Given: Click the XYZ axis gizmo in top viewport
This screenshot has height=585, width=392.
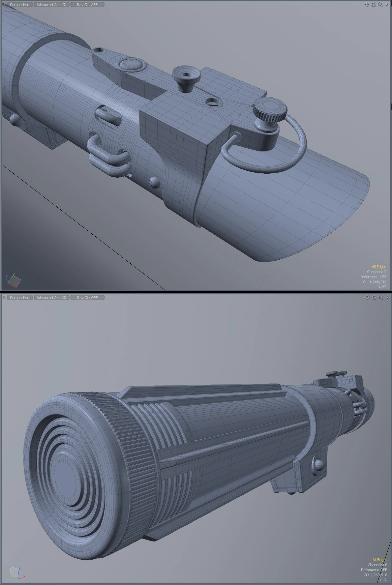Looking at the screenshot, I should pos(13,280).
